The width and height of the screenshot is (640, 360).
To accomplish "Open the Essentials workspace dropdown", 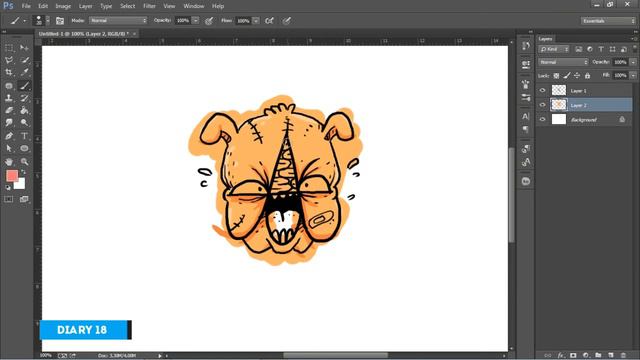I will (608, 21).
